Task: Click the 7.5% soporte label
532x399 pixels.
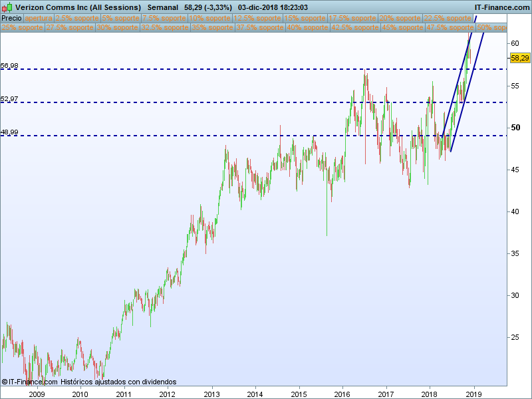Action: pos(164,19)
